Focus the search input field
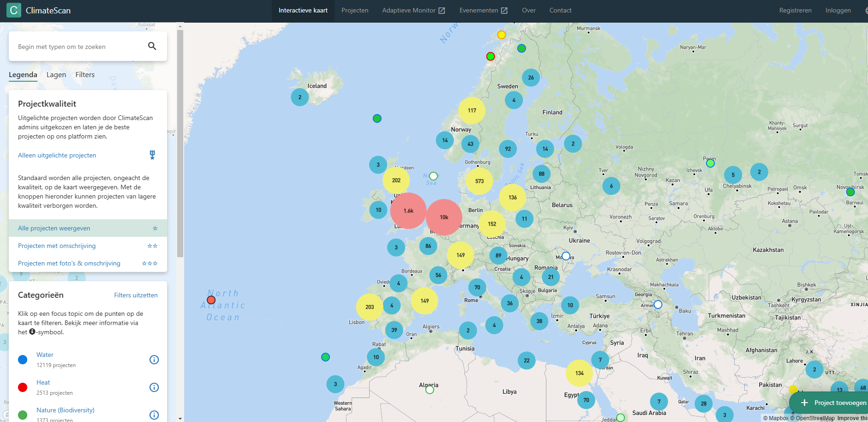This screenshot has width=868, height=422. pyautogui.click(x=78, y=47)
